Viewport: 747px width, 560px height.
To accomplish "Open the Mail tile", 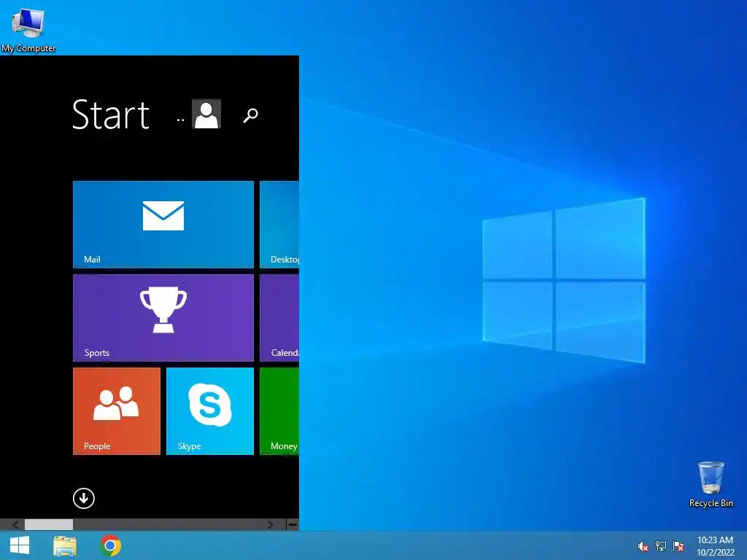I will tap(163, 225).
